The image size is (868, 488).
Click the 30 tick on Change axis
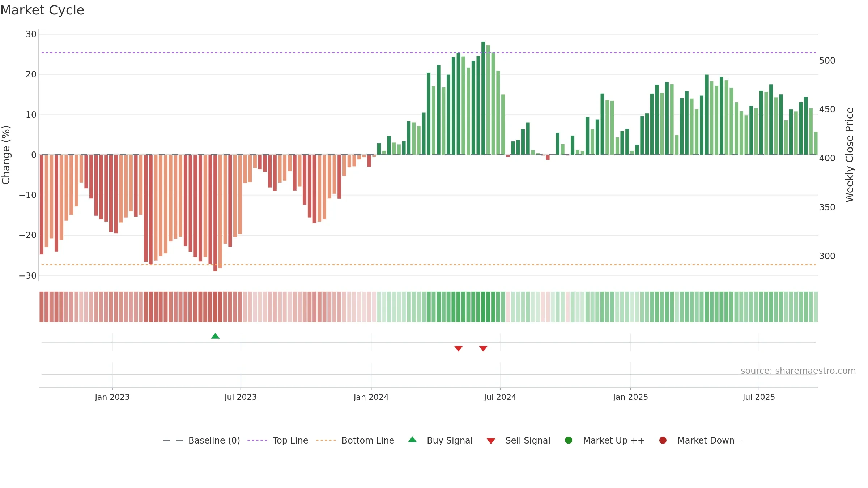pos(31,34)
